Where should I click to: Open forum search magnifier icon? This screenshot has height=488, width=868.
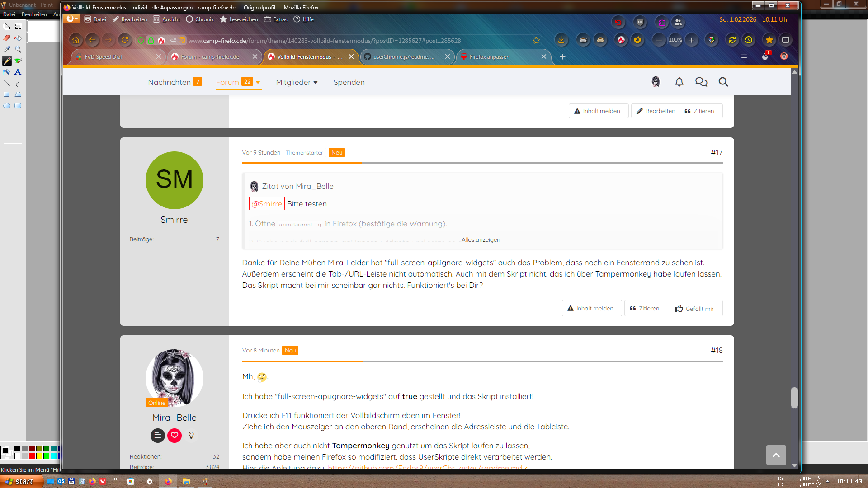[723, 82]
